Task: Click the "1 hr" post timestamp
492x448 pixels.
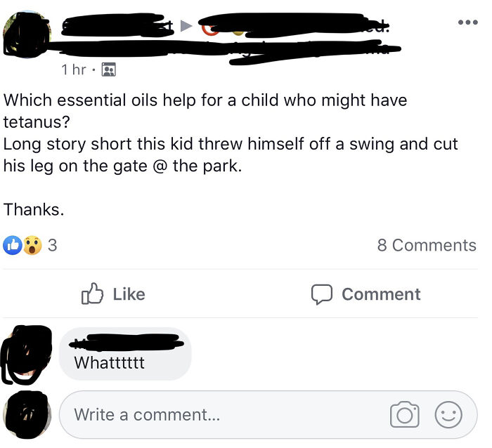Action: pos(74,70)
